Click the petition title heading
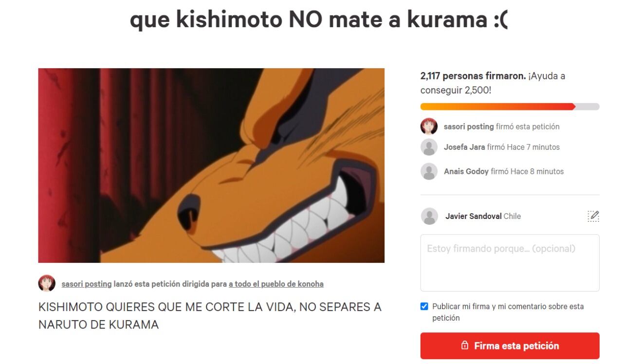623x364 pixels. point(319,19)
